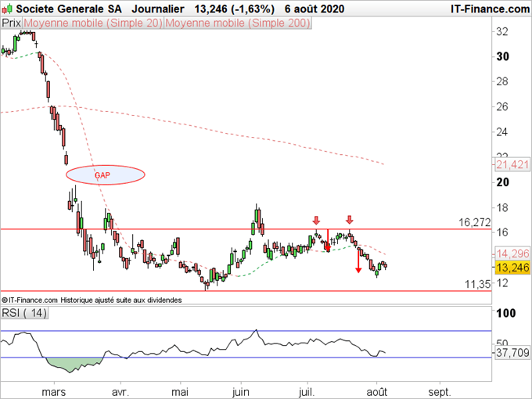Viewport: 532px width, 399px height.
Task: Click the mai label on the time axis
Action: tap(180, 392)
